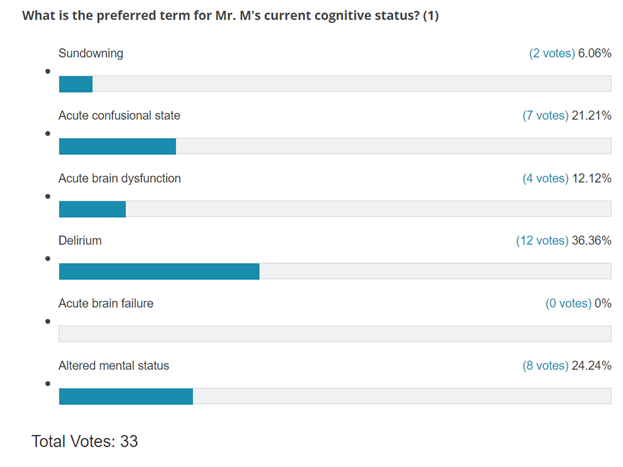
Task: Open the (2 votes) link for Sundowning
Action: coord(551,53)
